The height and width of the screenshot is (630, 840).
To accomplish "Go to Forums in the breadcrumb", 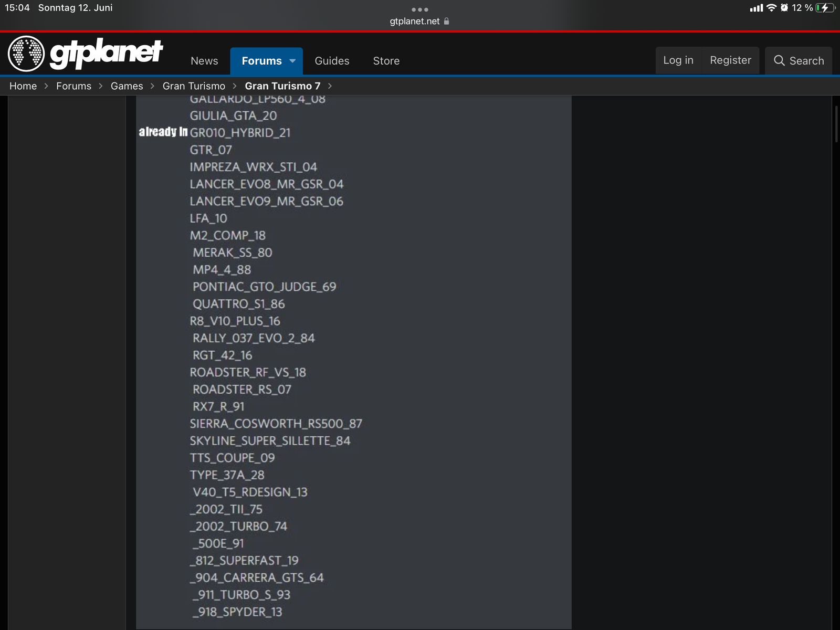I will 73,86.
